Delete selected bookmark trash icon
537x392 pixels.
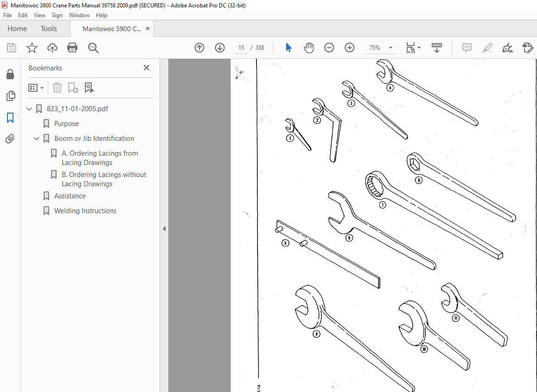pos(57,88)
